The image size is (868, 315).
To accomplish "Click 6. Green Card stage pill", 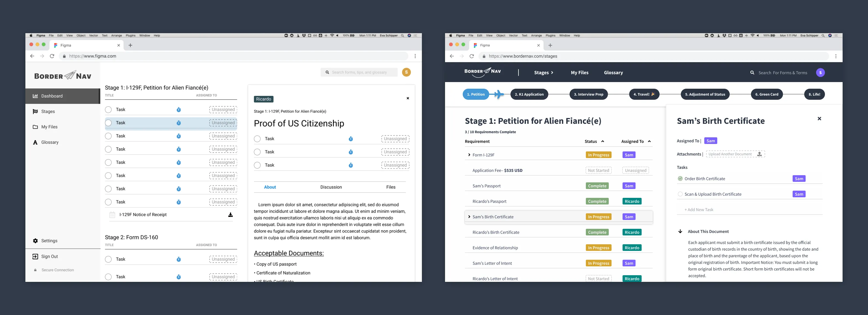I will [x=767, y=95].
